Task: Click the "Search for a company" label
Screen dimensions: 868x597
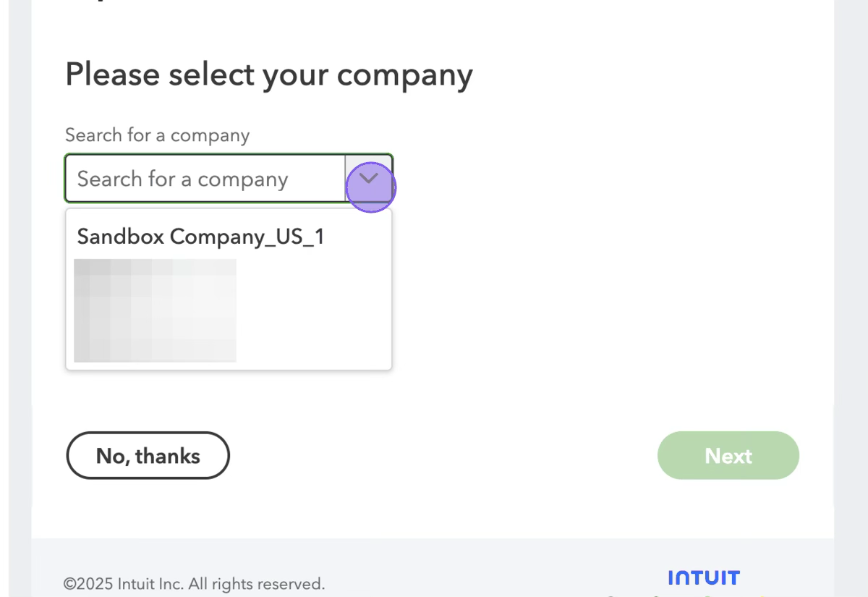Action: 157,135
